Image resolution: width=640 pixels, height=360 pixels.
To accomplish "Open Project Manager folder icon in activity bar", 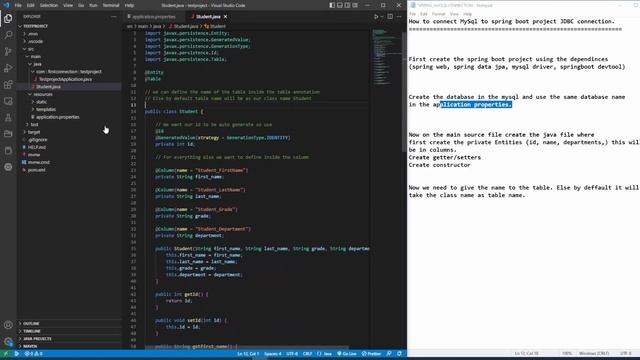I will pyautogui.click(x=8, y=134).
